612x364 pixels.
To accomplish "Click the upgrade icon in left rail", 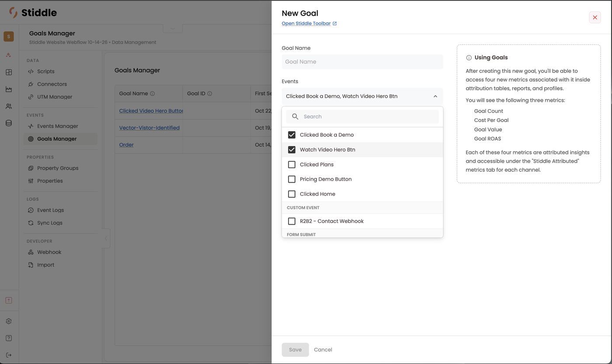I will [x=8, y=300].
